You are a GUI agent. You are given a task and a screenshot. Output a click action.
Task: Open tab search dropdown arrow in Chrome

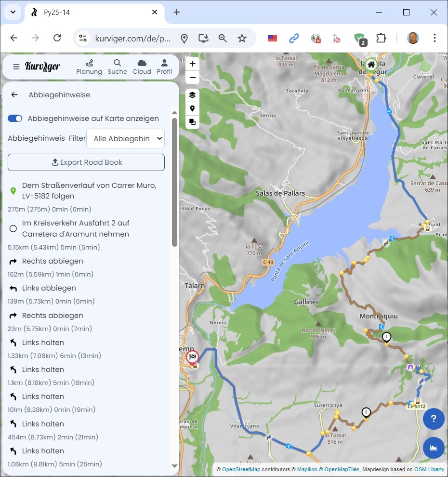[13, 12]
